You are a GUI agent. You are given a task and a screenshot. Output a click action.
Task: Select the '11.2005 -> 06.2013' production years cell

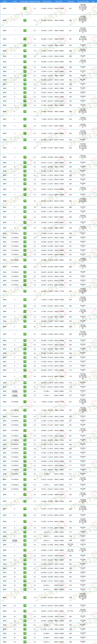coord(47,119)
